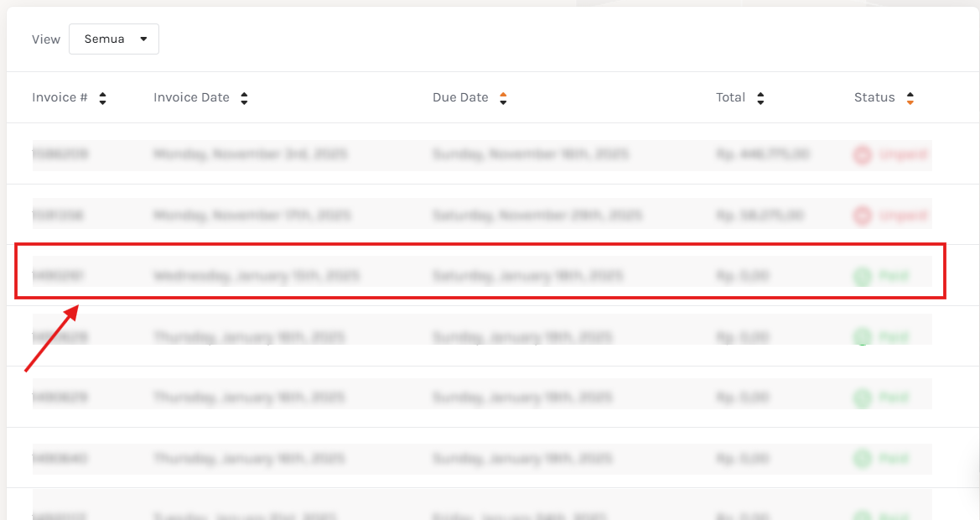Open the View dropdown showing Semua
The height and width of the screenshot is (520, 980).
pyautogui.click(x=114, y=39)
